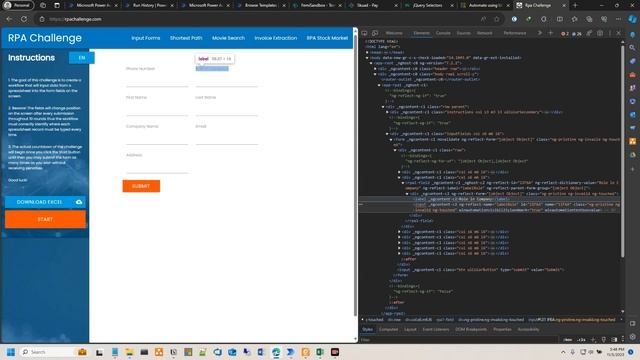Click the orange SUBMIT button
This screenshot has width=640, height=360.
click(x=141, y=186)
